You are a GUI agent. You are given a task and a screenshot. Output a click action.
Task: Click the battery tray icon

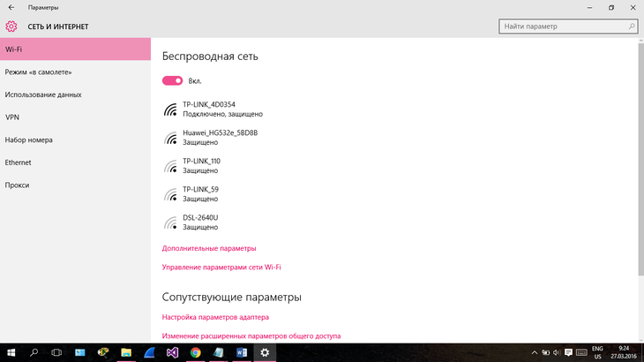tap(545, 352)
